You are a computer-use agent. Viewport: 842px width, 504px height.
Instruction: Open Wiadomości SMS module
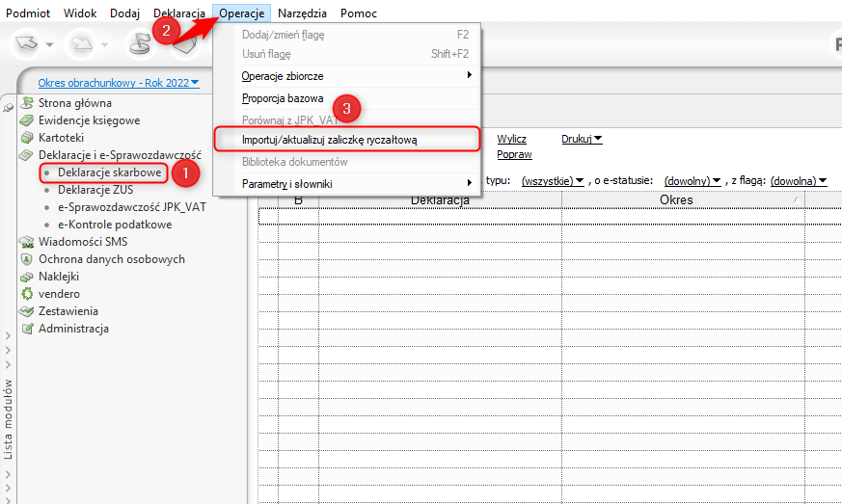pyautogui.click(x=83, y=242)
